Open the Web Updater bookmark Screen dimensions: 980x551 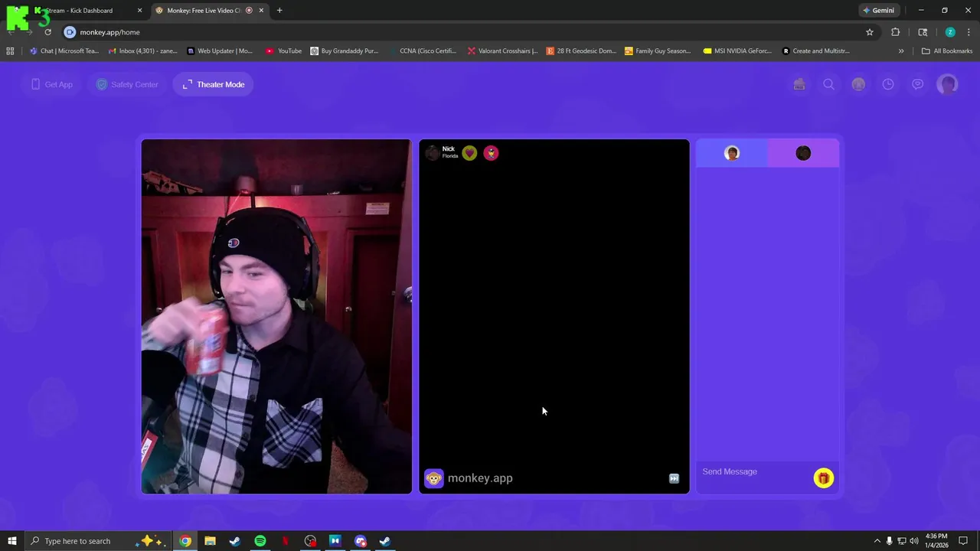[220, 51]
